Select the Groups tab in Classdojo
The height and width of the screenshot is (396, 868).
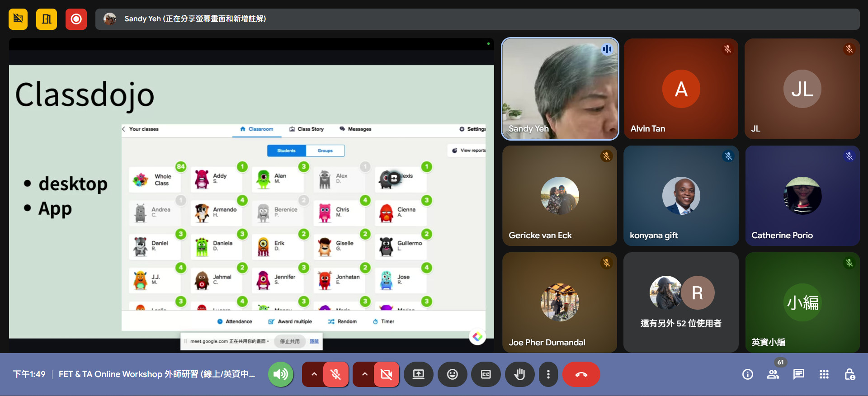point(325,151)
